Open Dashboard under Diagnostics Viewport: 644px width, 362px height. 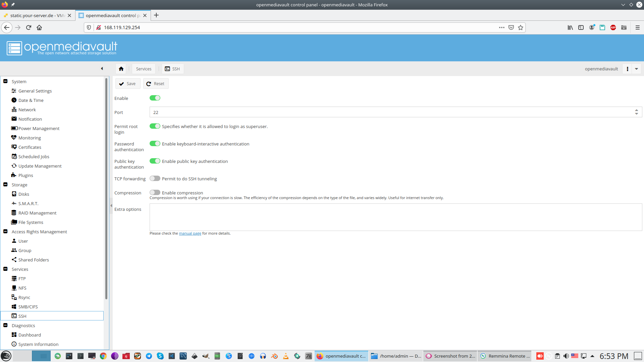click(x=30, y=335)
